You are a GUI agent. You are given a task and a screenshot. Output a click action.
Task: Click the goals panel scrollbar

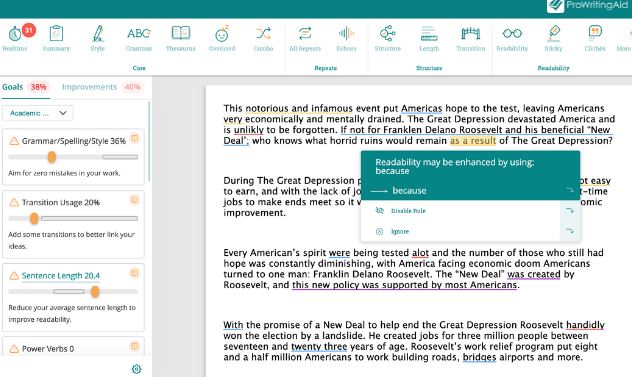click(149, 141)
